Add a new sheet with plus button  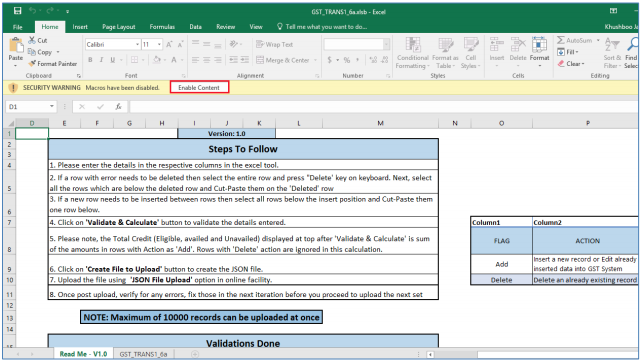click(195, 354)
